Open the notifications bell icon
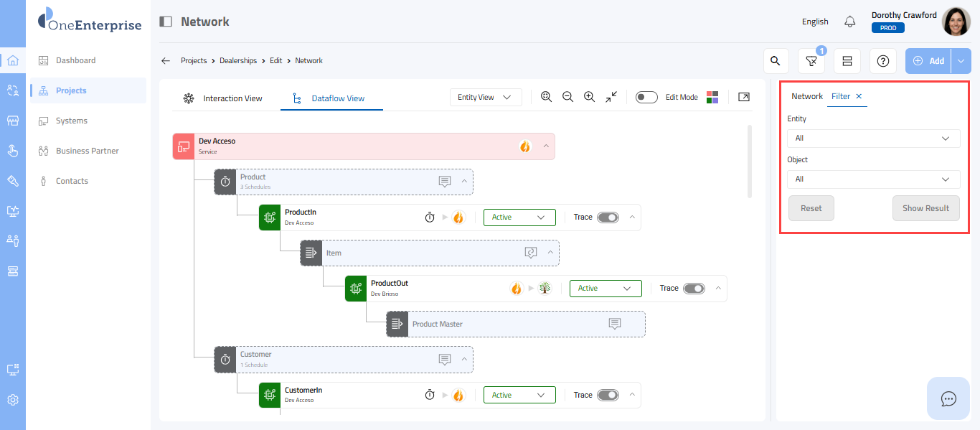 point(850,22)
